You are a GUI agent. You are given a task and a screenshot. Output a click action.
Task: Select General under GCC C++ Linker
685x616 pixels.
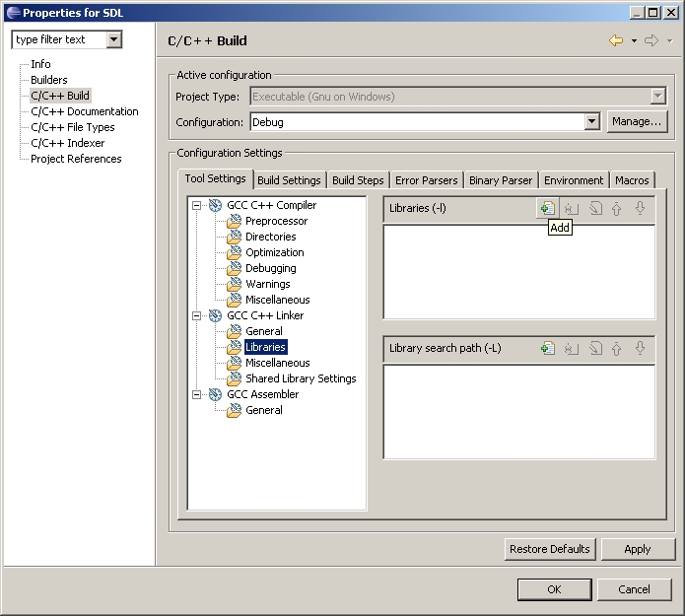(x=264, y=331)
